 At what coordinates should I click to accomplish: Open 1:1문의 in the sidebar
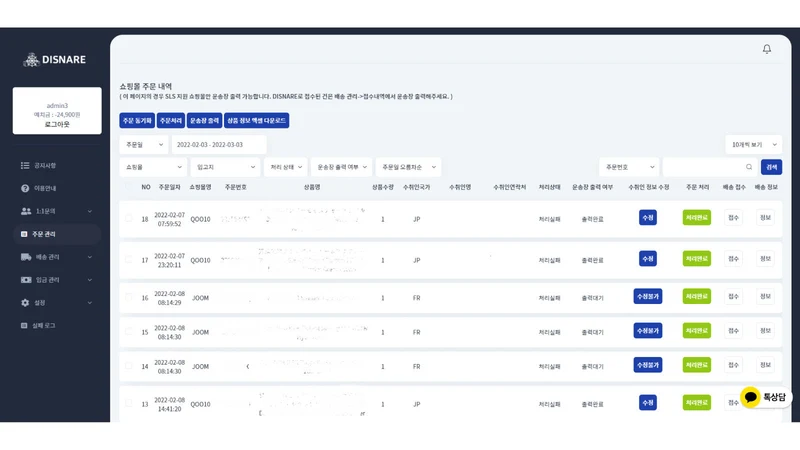click(45, 211)
